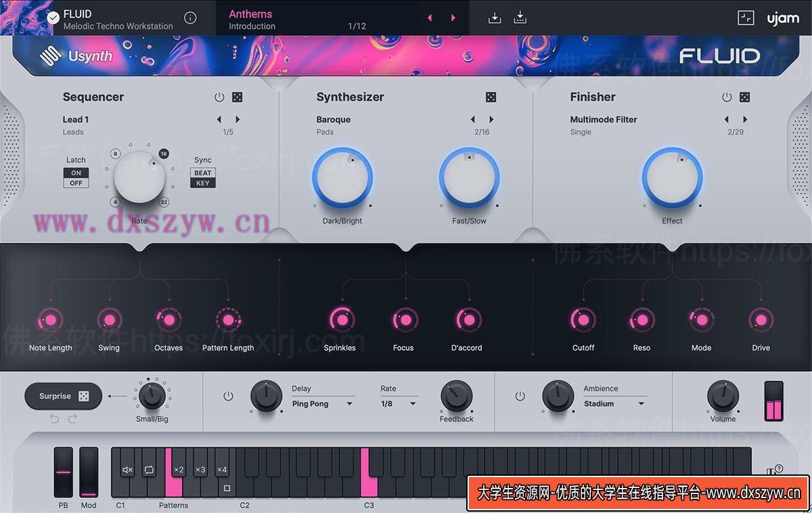Image resolution: width=812 pixels, height=513 pixels.
Task: Click the Pattern Length knob
Action: (x=228, y=319)
